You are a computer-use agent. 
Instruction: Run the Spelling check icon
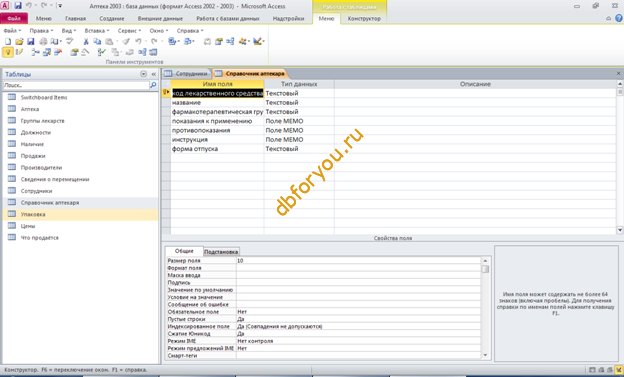pos(70,41)
